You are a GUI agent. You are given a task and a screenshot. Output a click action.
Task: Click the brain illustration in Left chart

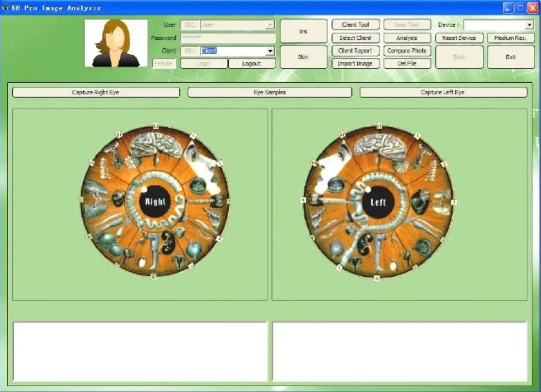pyautogui.click(x=381, y=145)
